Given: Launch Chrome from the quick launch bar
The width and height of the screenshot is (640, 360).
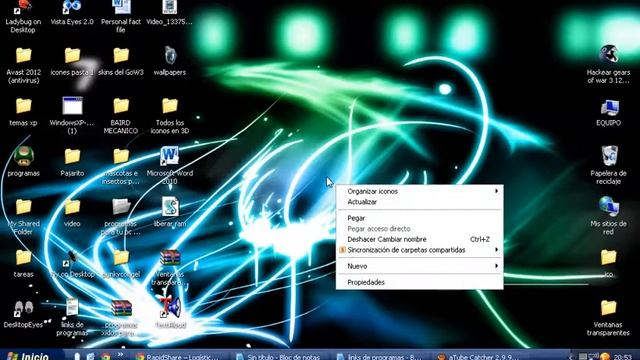Looking at the screenshot, I should click(x=106, y=356).
